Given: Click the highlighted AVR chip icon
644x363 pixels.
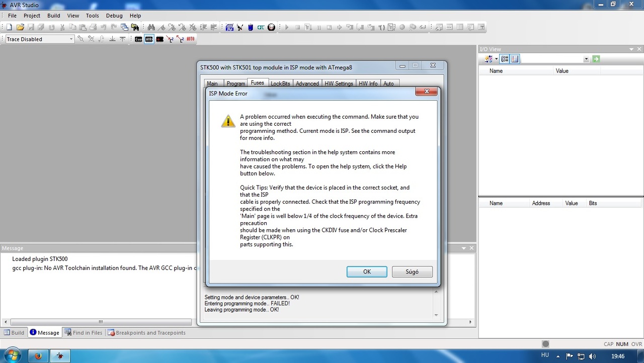Looking at the screenshot, I should pos(149,39).
